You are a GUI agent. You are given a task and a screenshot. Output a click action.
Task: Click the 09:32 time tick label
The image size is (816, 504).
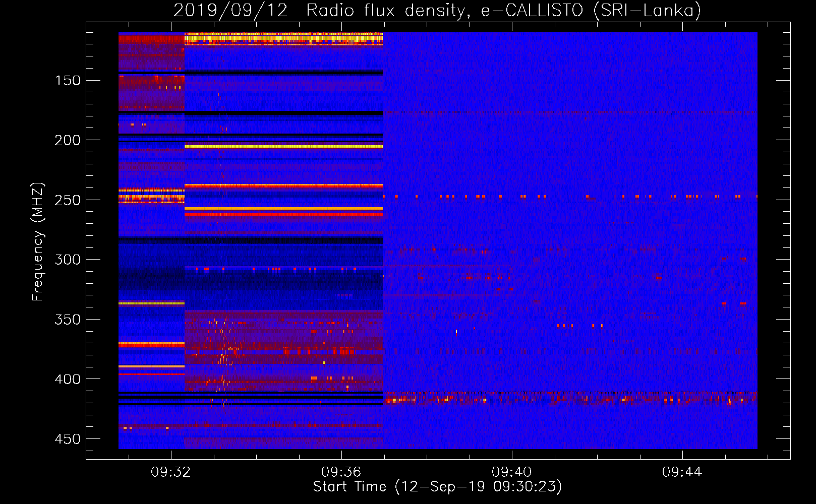click(x=170, y=472)
